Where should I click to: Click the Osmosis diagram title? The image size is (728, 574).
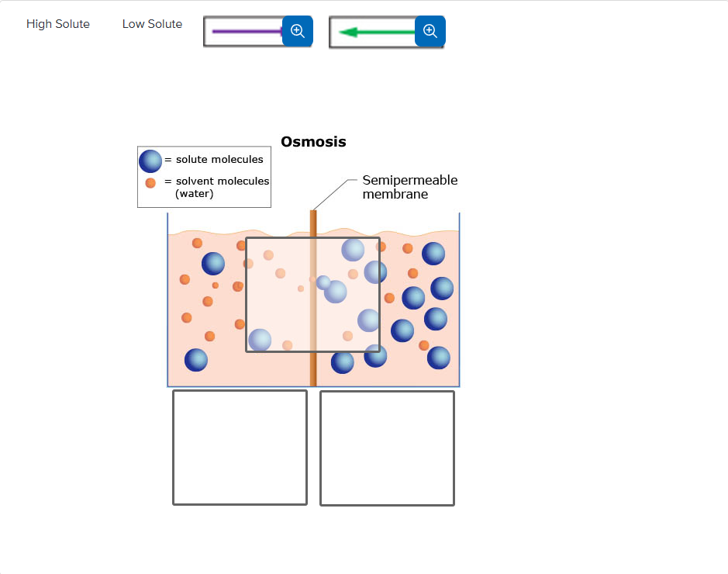point(313,142)
